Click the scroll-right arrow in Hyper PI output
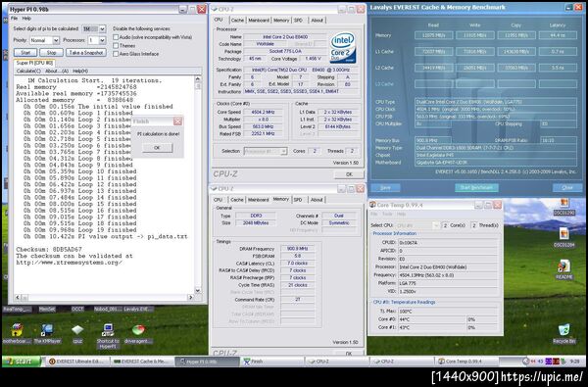Image resolution: width=588 pixels, height=387 pixels. click(x=190, y=298)
